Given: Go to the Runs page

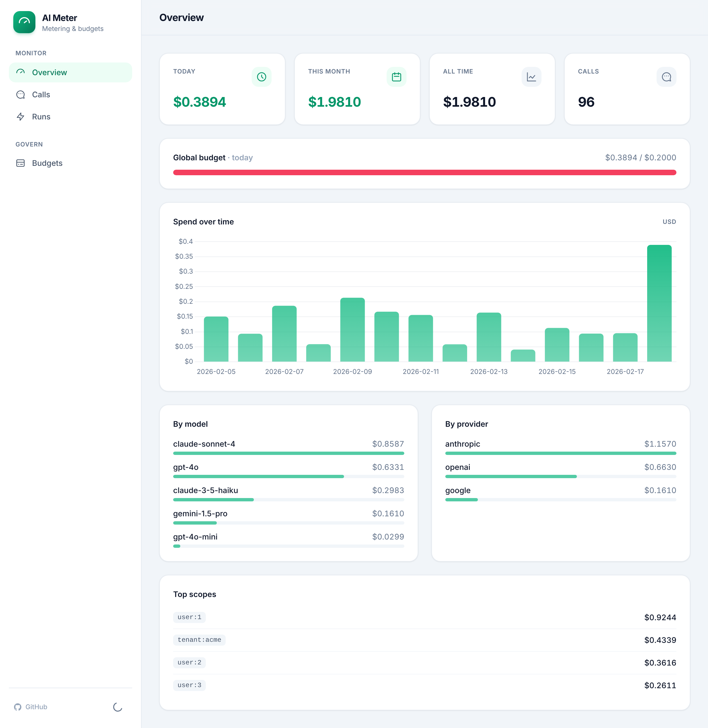Looking at the screenshot, I should tap(71, 117).
